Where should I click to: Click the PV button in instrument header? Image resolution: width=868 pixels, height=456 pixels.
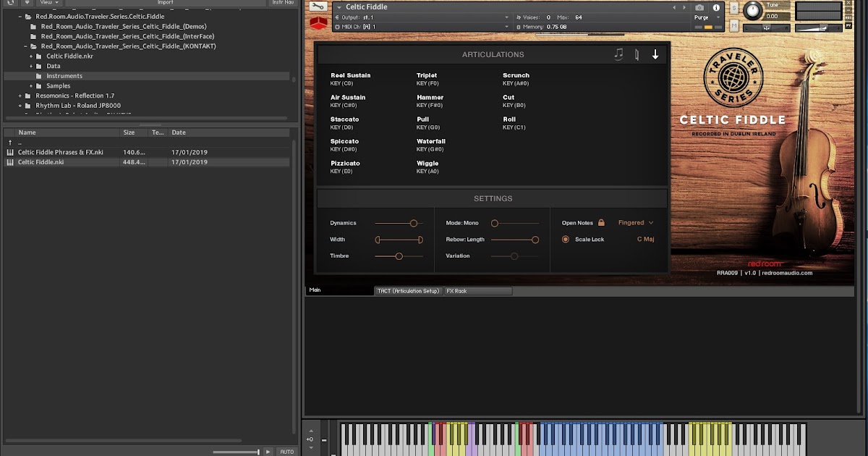[848, 25]
